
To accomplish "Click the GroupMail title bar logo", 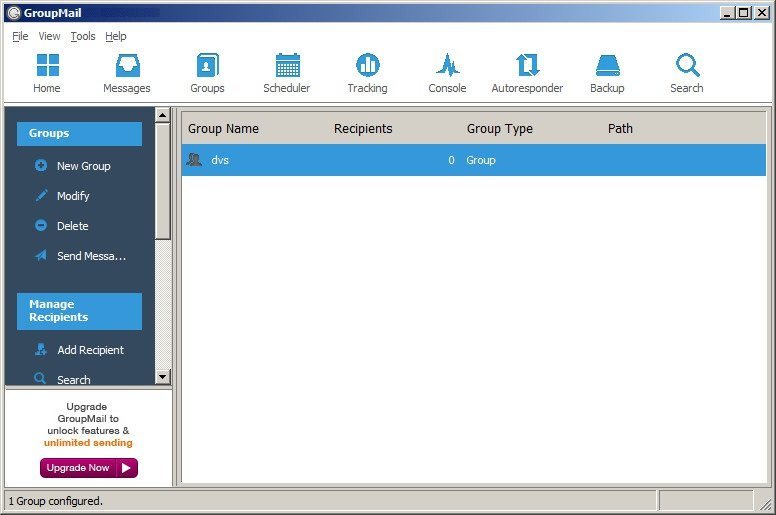I will click(14, 13).
